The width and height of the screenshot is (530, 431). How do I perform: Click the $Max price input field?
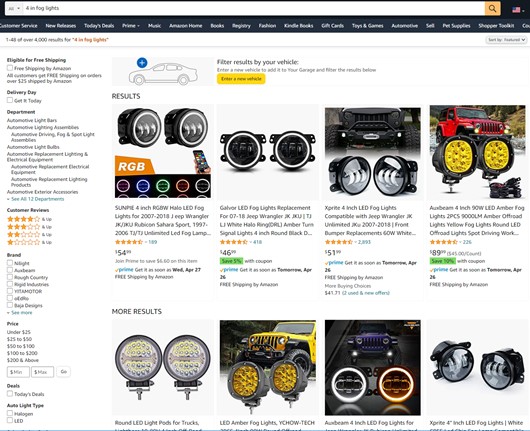(x=43, y=372)
